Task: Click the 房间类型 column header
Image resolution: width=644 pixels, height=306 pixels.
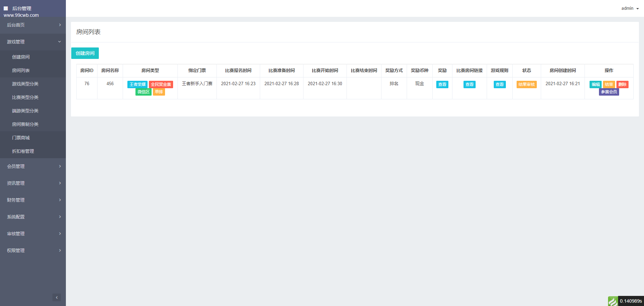Action: [x=150, y=71]
